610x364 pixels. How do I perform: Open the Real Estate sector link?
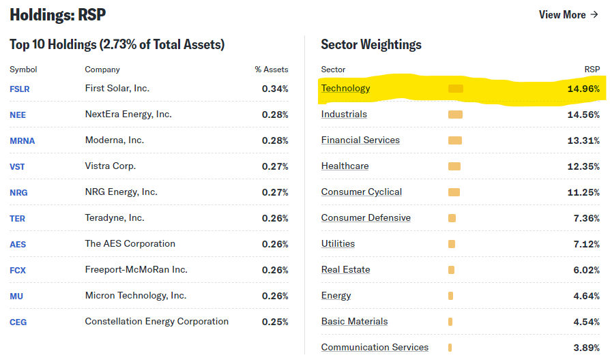point(345,270)
